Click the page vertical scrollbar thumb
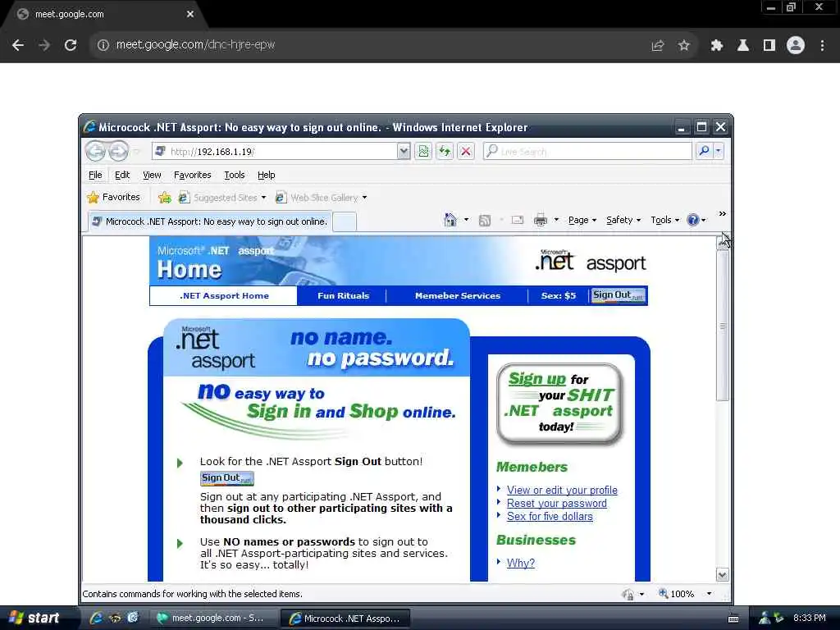Screen dimensions: 840x630 pyautogui.click(x=723, y=326)
